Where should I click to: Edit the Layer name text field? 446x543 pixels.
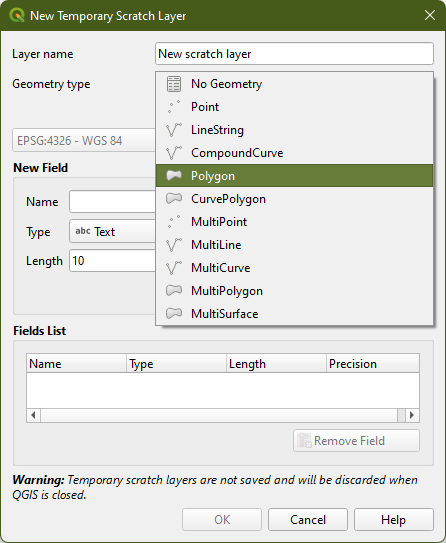(x=294, y=54)
